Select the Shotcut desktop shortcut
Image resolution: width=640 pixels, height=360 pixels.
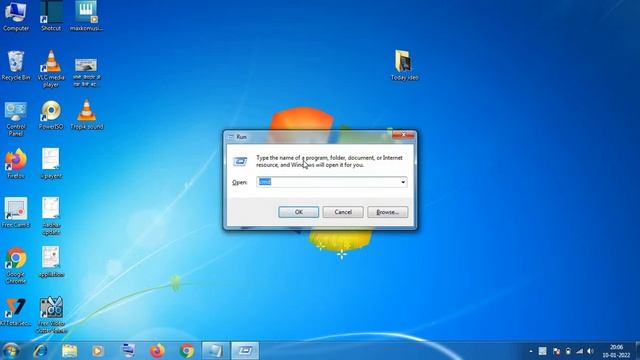[51, 16]
